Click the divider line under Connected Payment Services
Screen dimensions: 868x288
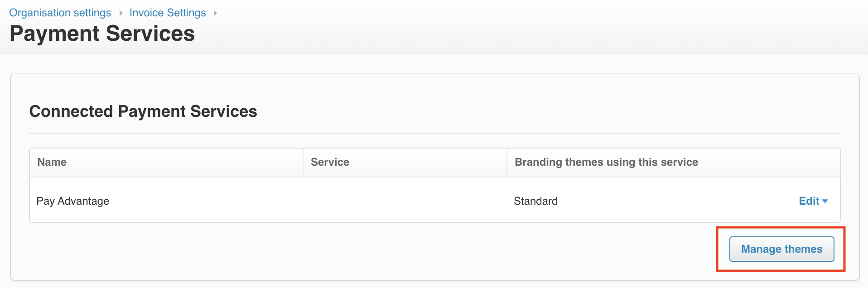(435, 134)
